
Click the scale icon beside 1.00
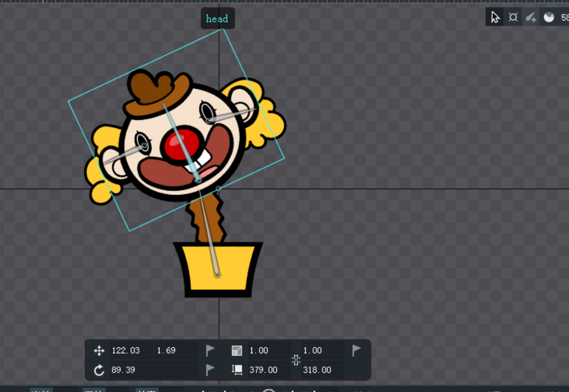(237, 350)
